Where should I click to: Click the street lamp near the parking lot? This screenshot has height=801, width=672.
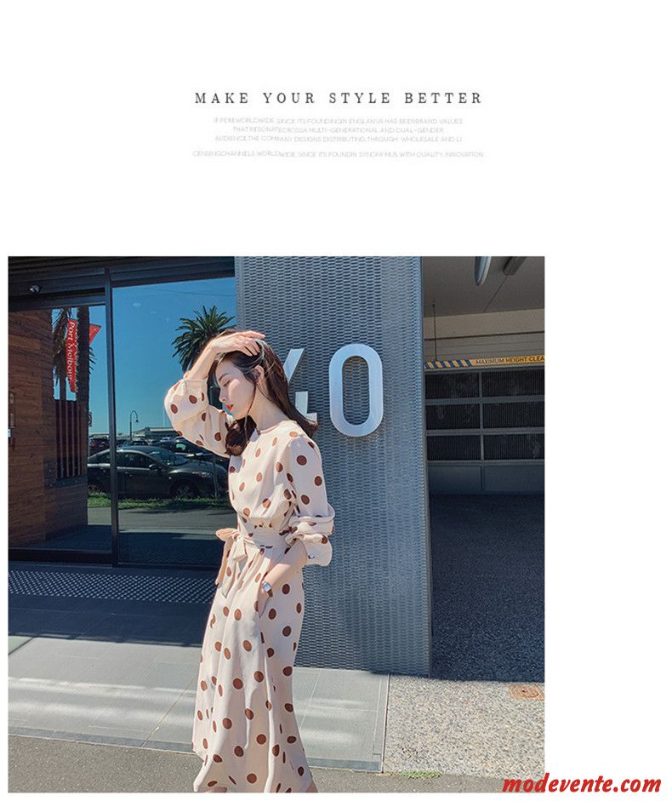tap(134, 422)
